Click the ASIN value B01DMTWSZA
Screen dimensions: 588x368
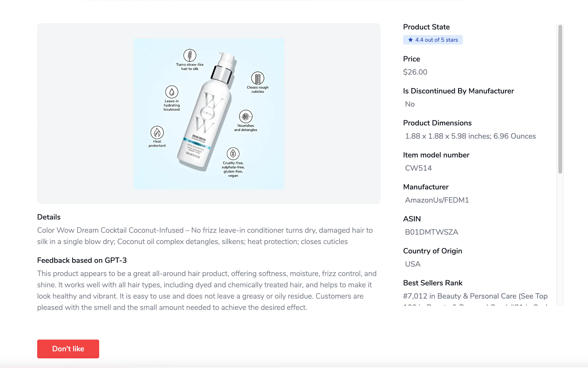[x=431, y=232]
